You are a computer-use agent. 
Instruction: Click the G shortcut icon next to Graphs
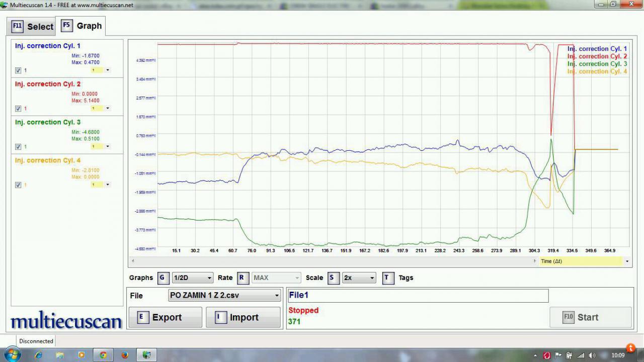pos(163,278)
